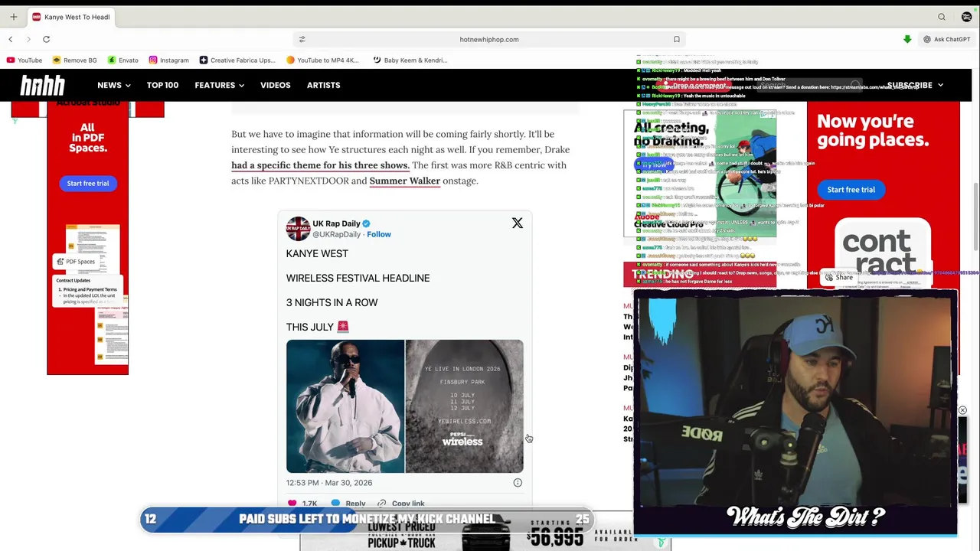Click Start free trial in the 'going places' ad

click(x=851, y=190)
